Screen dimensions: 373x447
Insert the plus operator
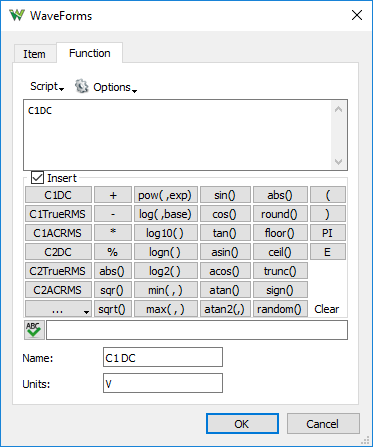click(x=113, y=195)
